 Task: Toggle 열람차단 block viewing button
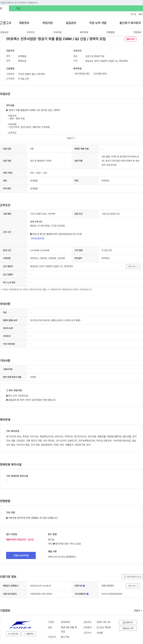29,633
